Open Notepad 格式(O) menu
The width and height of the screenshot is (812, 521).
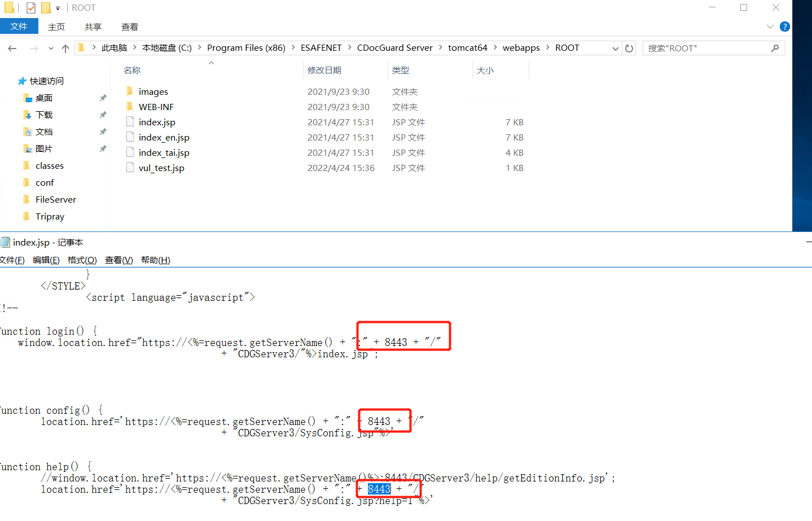(x=82, y=260)
